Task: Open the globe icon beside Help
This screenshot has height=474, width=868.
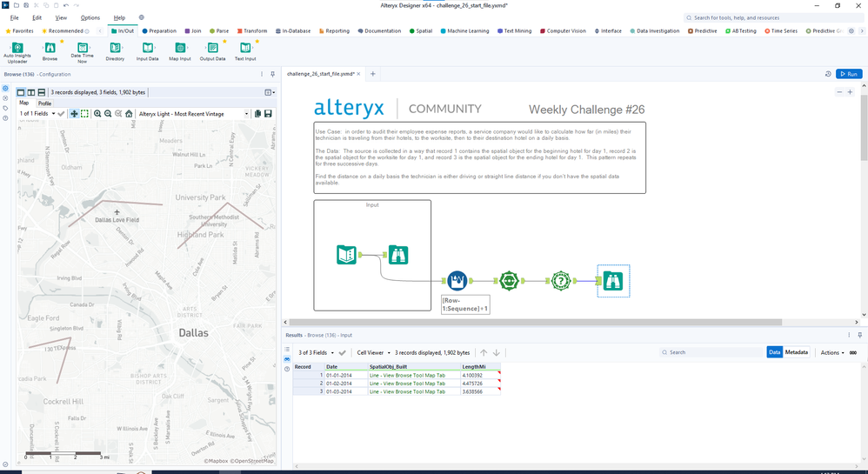Action: pyautogui.click(x=141, y=17)
